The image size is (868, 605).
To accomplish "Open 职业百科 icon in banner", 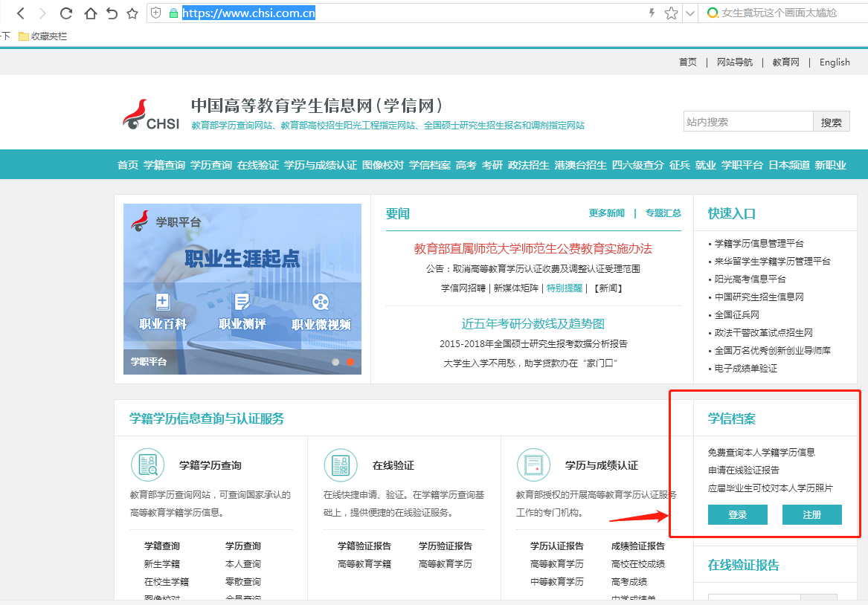I will pyautogui.click(x=163, y=302).
